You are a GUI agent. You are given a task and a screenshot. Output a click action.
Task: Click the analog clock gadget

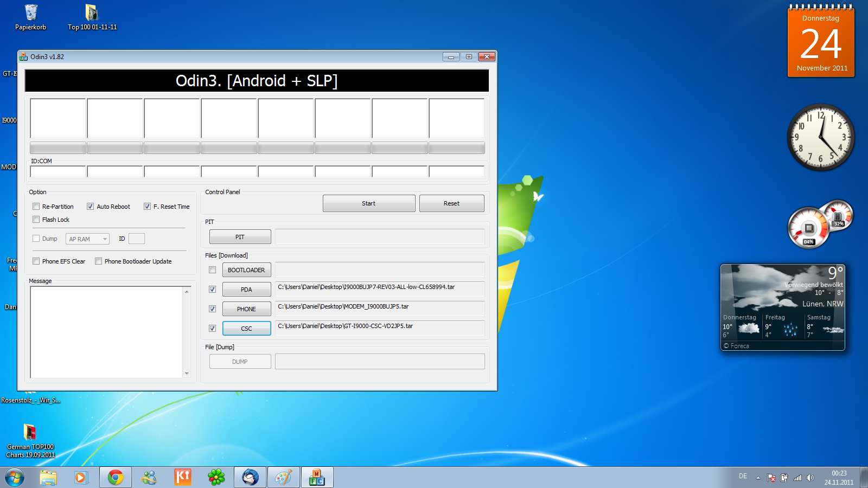coord(821,137)
